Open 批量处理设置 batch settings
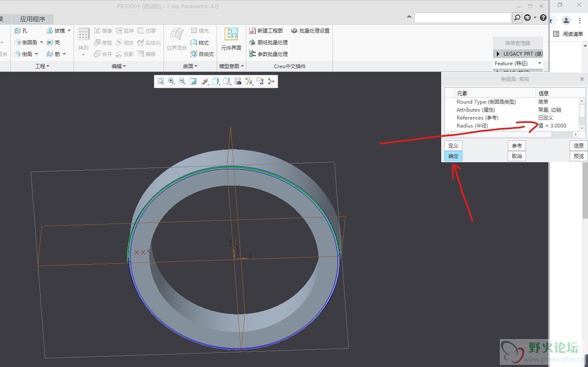The height and width of the screenshot is (367, 588). (310, 31)
